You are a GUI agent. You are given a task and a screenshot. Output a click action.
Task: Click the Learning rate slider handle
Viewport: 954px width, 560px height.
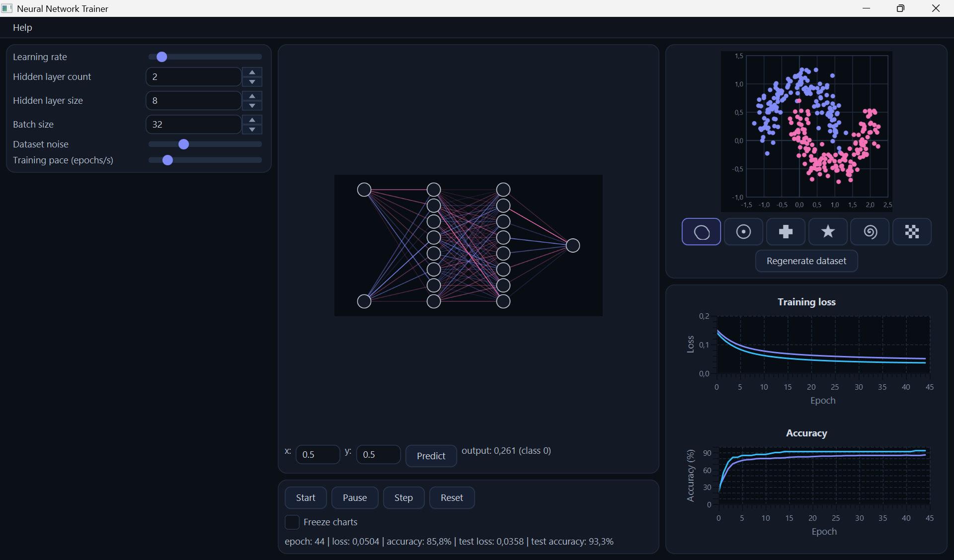tap(161, 57)
